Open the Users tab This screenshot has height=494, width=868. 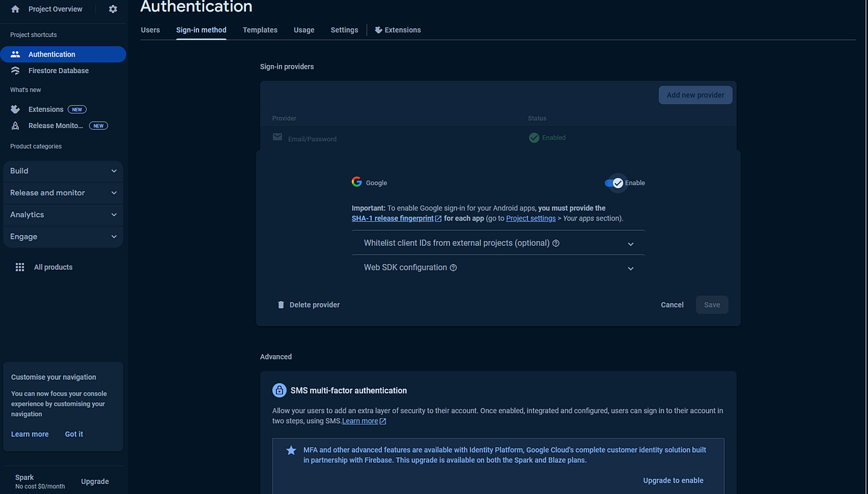click(150, 30)
